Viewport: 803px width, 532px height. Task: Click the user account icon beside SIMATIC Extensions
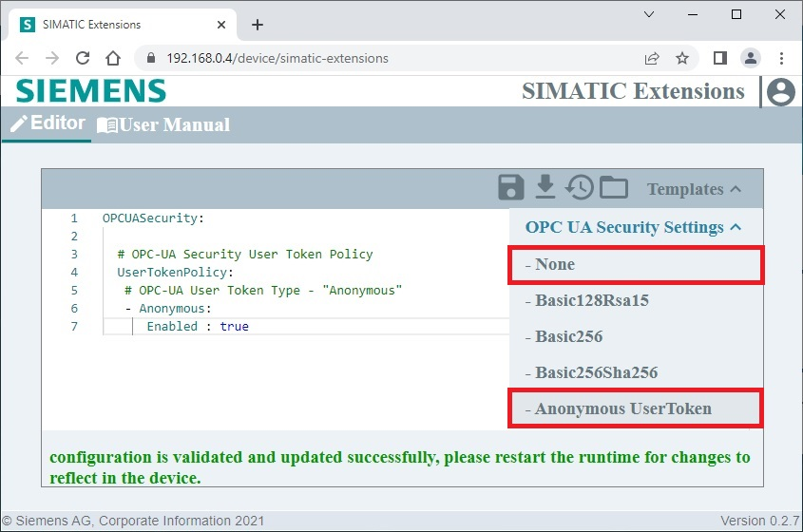780,92
